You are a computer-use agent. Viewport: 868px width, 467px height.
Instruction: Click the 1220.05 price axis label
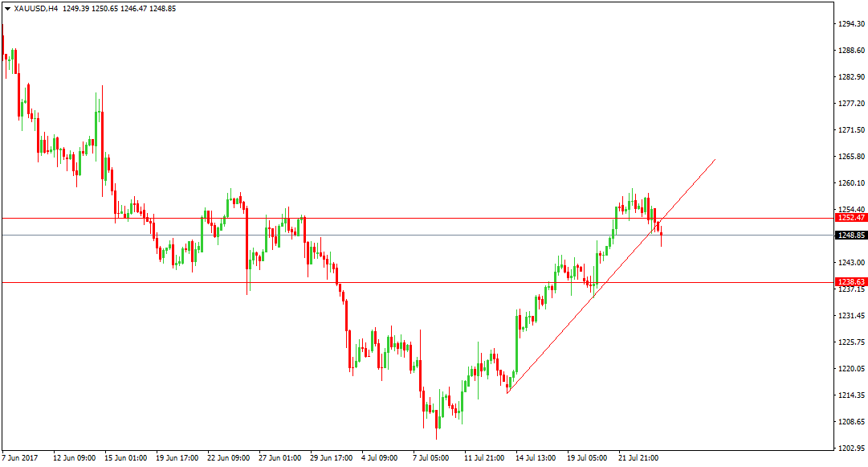click(851, 369)
